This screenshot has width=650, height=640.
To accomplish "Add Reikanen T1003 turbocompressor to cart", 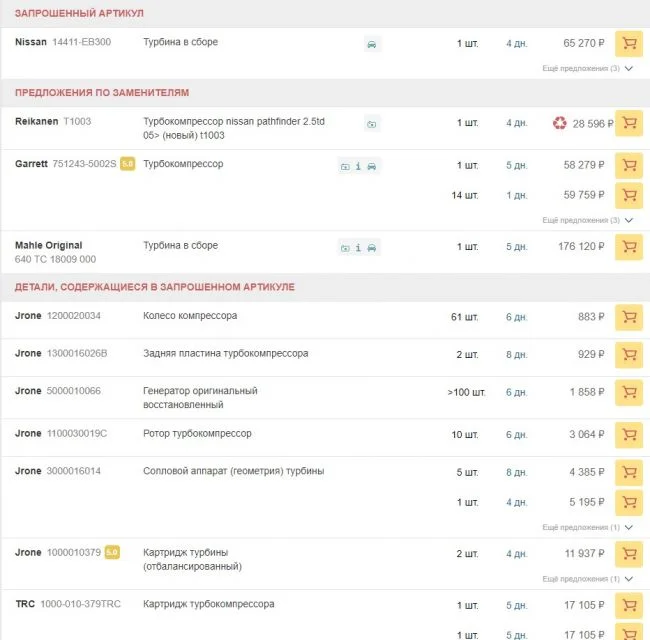I will tap(628, 124).
